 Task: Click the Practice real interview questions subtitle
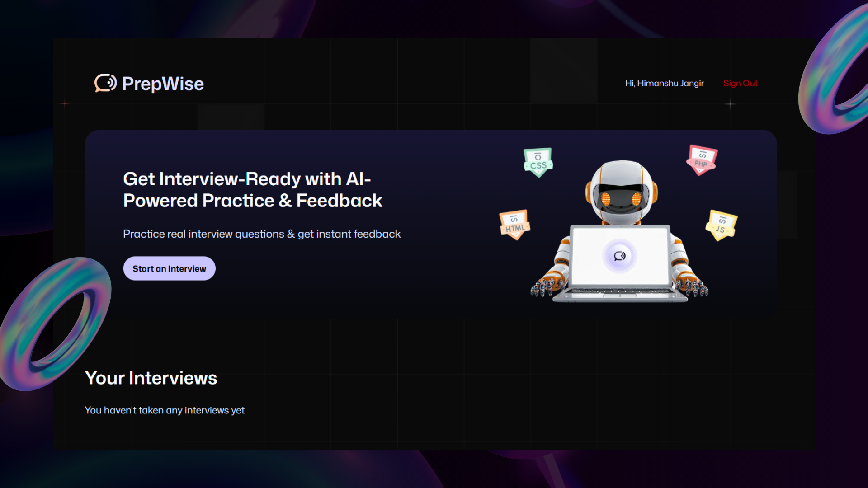coord(262,234)
